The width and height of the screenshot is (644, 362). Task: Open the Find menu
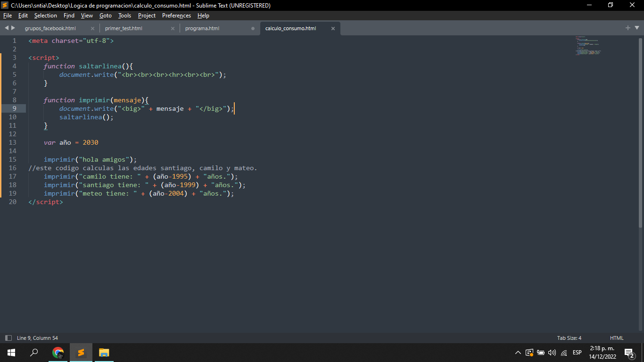tap(69, 16)
